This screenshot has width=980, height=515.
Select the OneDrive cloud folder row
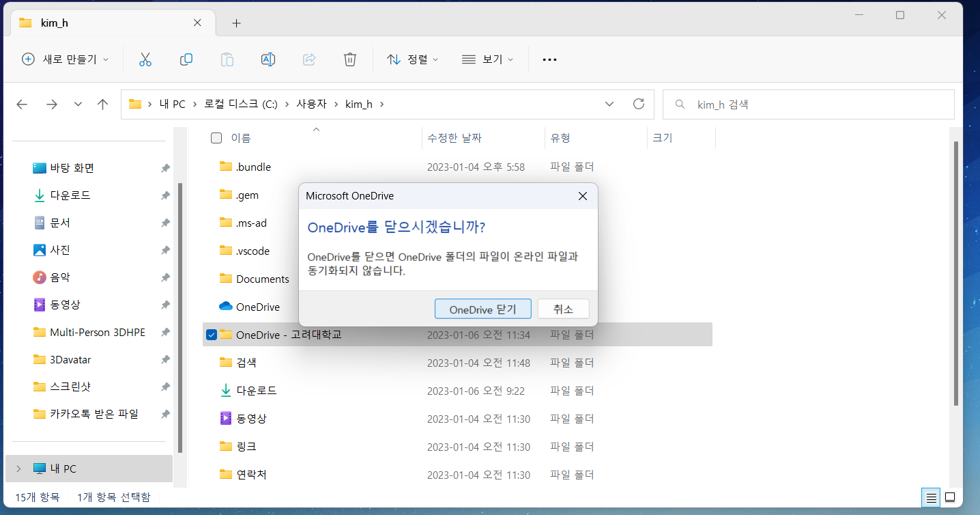(457, 307)
